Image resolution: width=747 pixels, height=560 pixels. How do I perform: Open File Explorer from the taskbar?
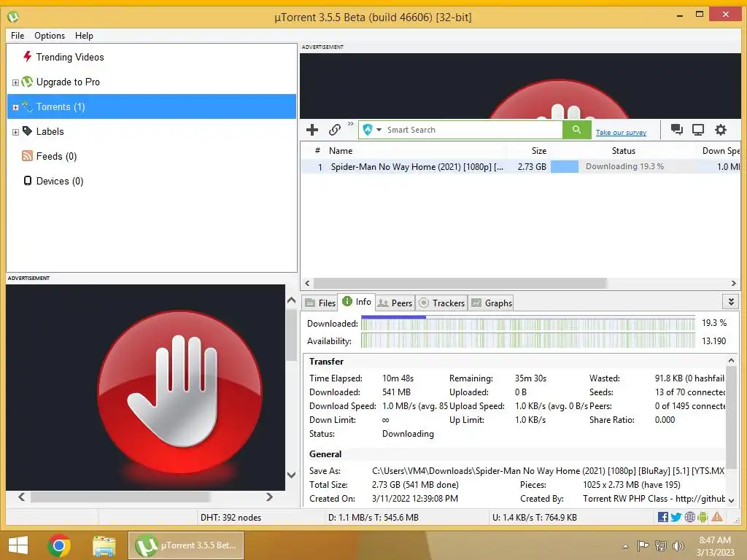tap(104, 546)
